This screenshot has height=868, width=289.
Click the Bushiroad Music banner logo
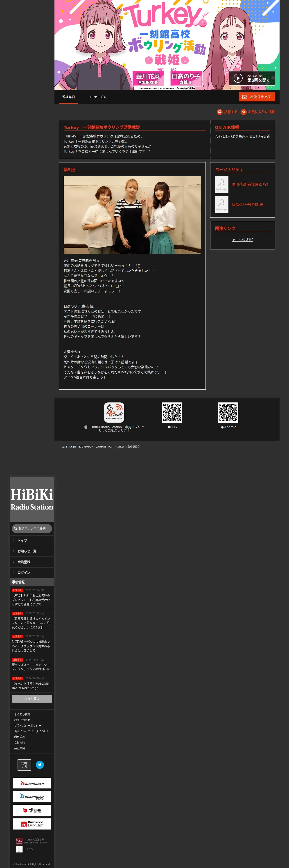[x=32, y=797]
